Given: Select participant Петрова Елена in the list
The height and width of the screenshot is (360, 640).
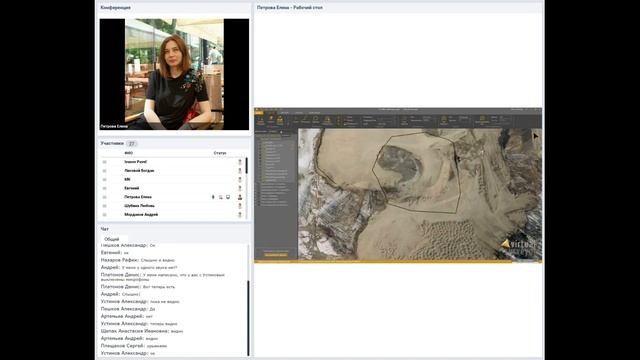Looking at the screenshot, I should pos(173,197).
